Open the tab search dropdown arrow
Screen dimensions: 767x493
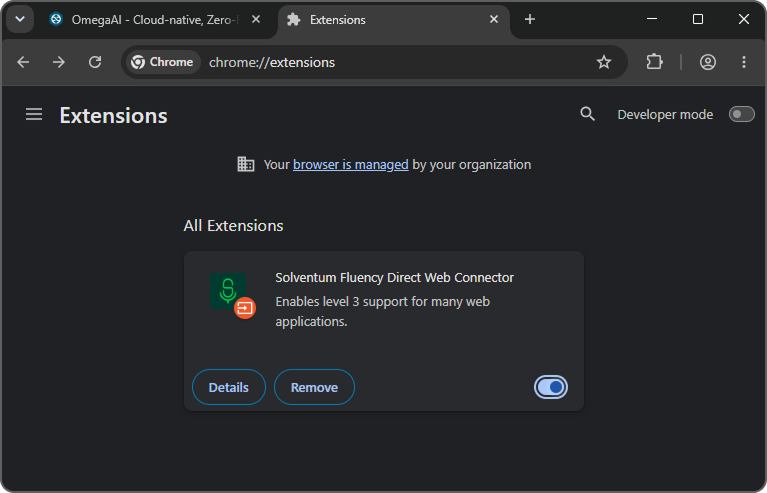(x=20, y=20)
